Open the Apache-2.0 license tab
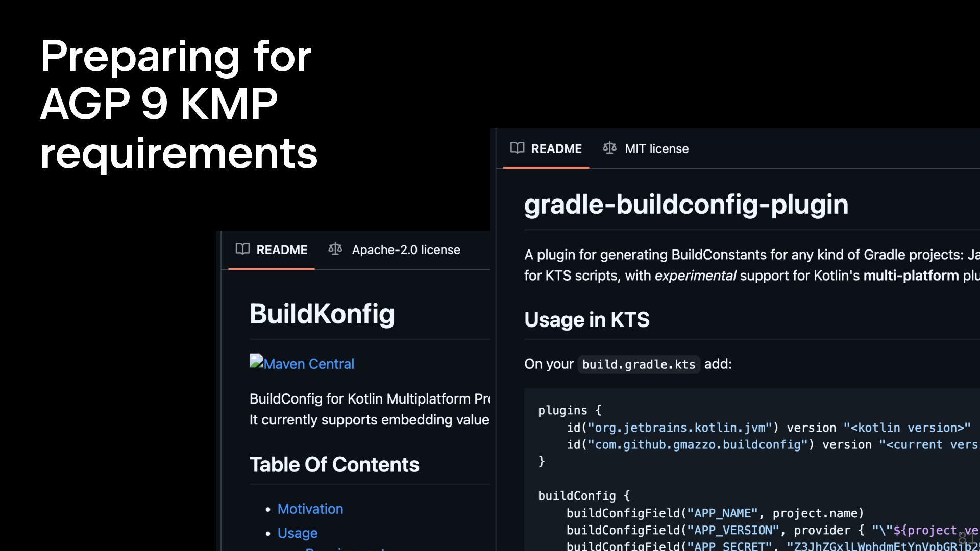The height and width of the screenshot is (551, 980). 405,249
